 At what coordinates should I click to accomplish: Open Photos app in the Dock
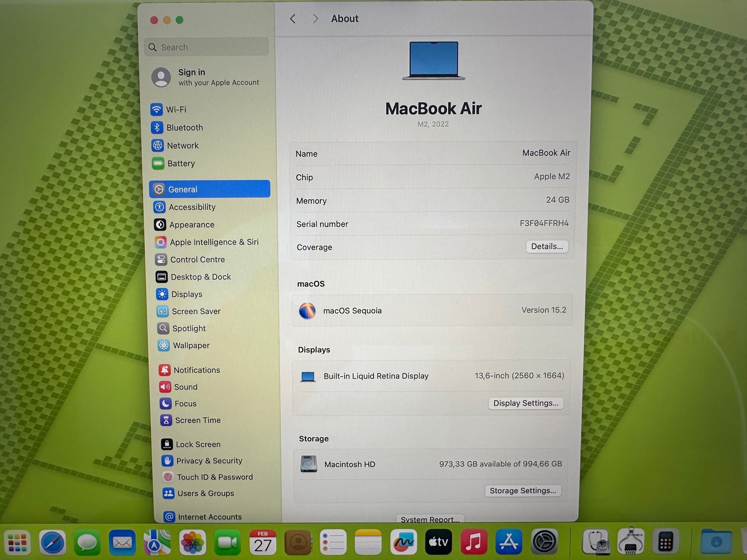pyautogui.click(x=192, y=543)
